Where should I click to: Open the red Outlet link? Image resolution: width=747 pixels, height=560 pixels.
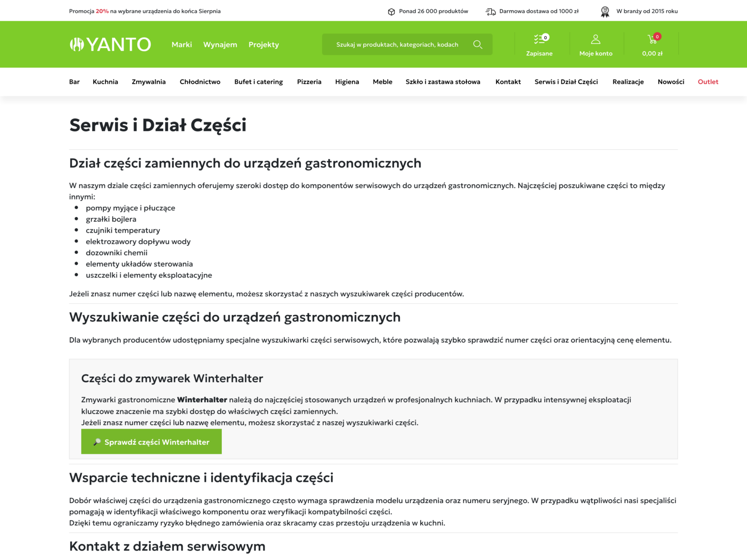(x=708, y=82)
